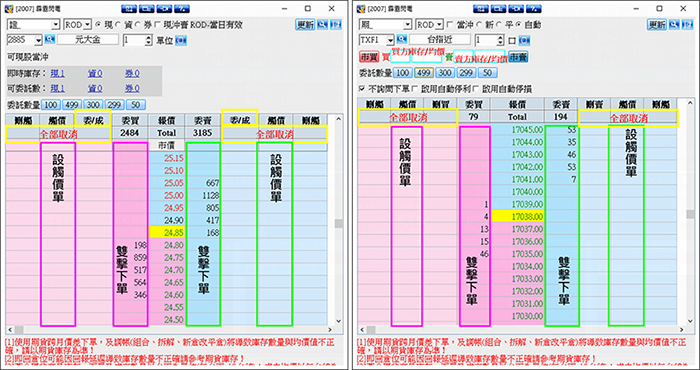700x370 pixels.
Task: Select 現 (cash) radio button in stock window
Action: (x=98, y=25)
